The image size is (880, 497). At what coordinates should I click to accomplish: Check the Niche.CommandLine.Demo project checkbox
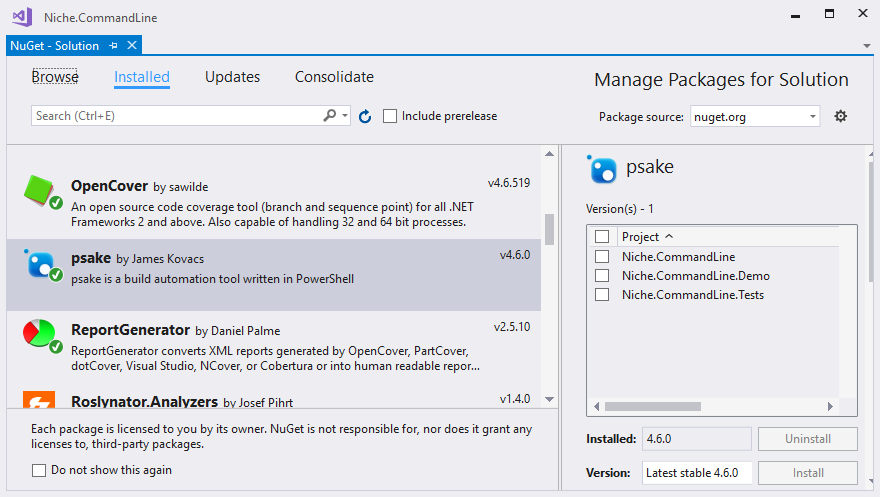tap(602, 275)
